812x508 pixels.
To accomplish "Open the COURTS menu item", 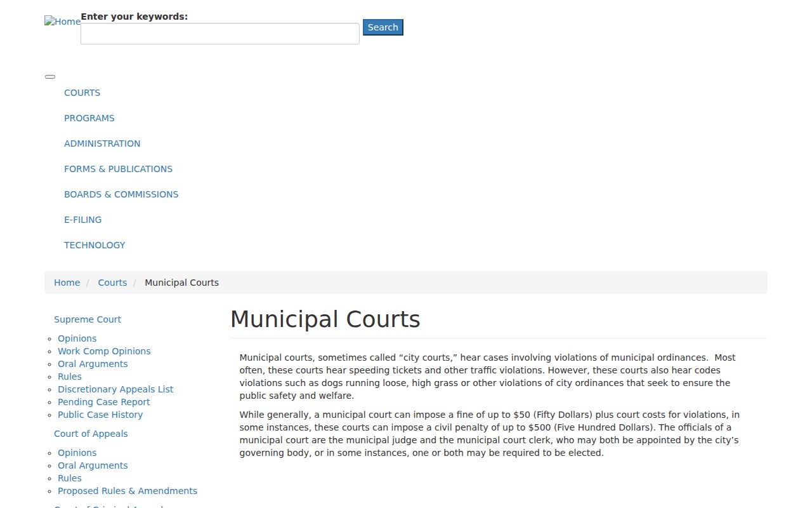I will [x=82, y=93].
